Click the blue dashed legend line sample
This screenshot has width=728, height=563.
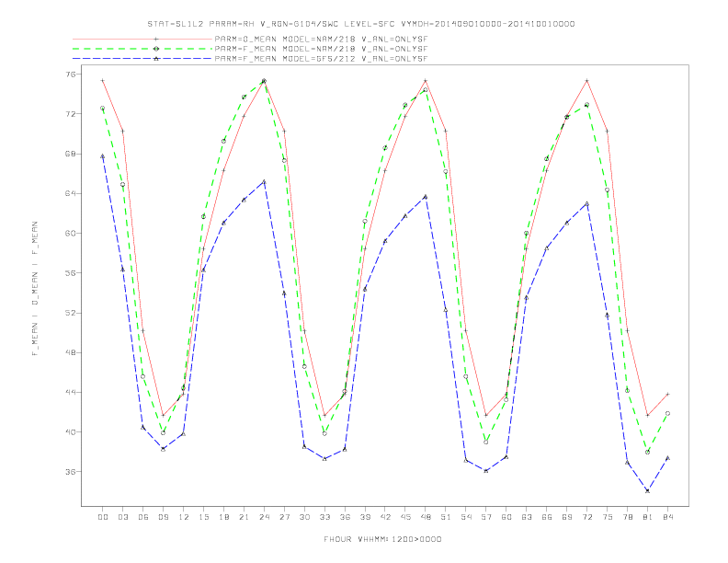click(142, 59)
